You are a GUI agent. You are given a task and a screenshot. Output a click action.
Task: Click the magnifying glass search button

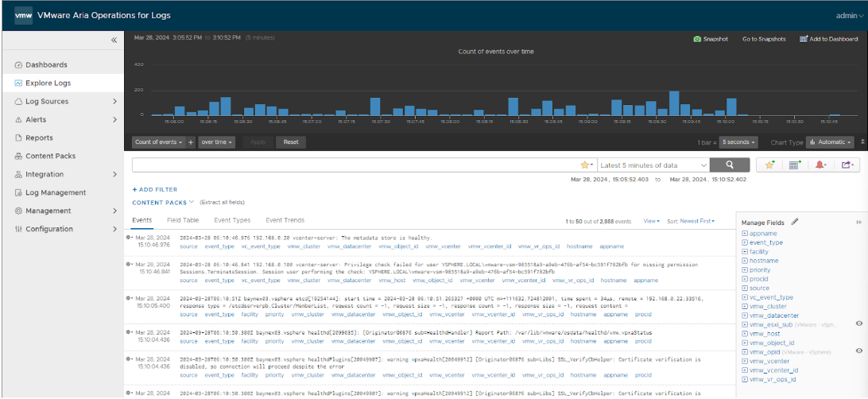click(730, 165)
